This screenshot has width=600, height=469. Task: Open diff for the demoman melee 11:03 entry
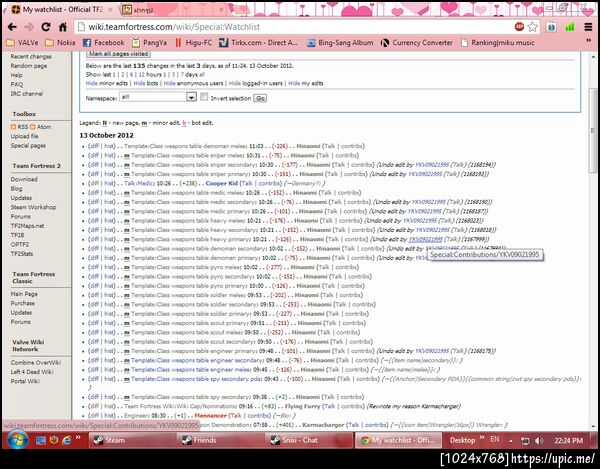(x=94, y=146)
